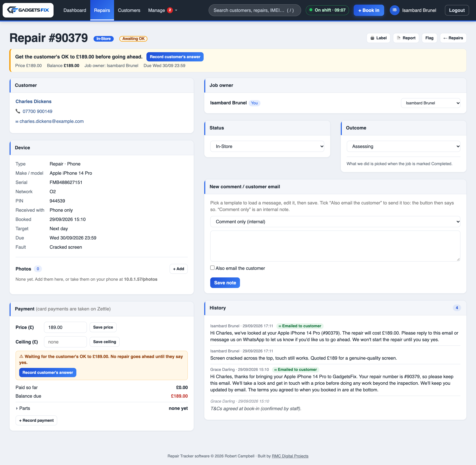Click Record customer's answer in Payment card
Viewport: 476px width, 465px height.
[48, 372]
